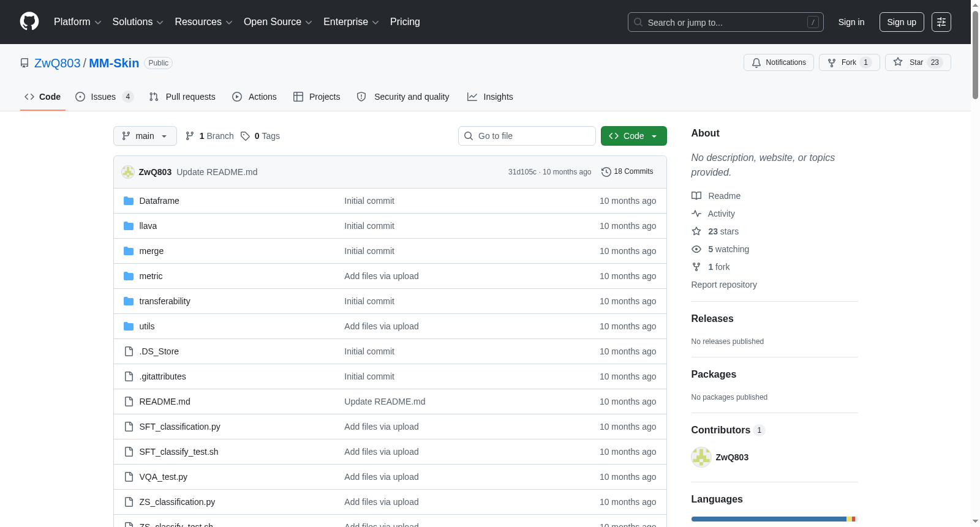Click the Notifications bell button
This screenshot has height=527, width=980.
[778, 62]
